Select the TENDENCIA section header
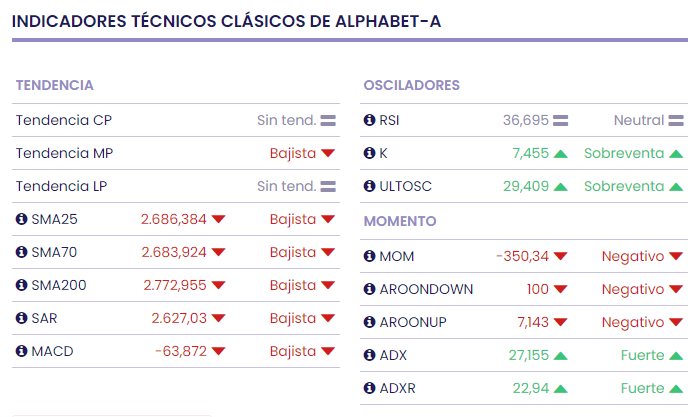 click(x=55, y=85)
